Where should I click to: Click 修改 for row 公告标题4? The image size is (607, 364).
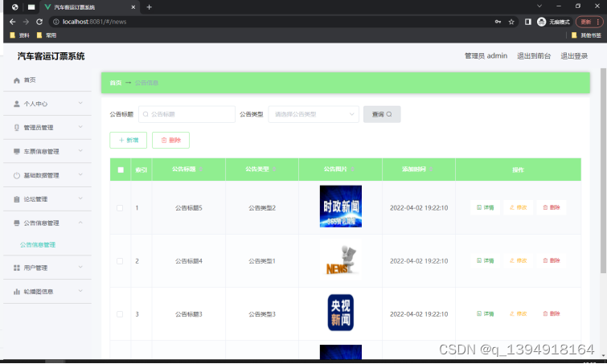click(518, 260)
